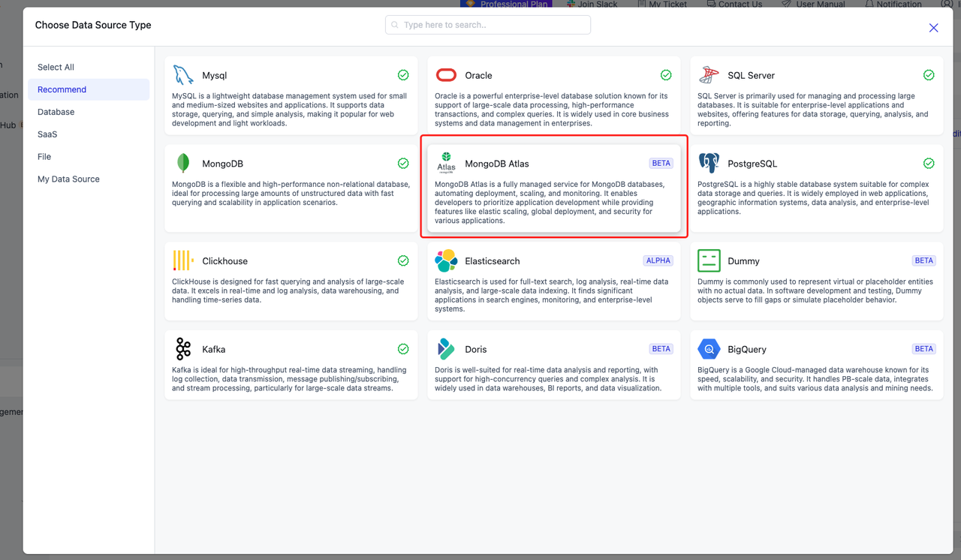Click the Clickhouse striped logo
Viewport: 961px width, 560px height.
click(x=183, y=260)
